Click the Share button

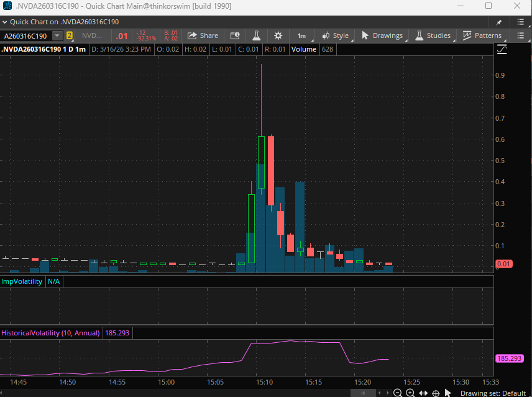203,35
